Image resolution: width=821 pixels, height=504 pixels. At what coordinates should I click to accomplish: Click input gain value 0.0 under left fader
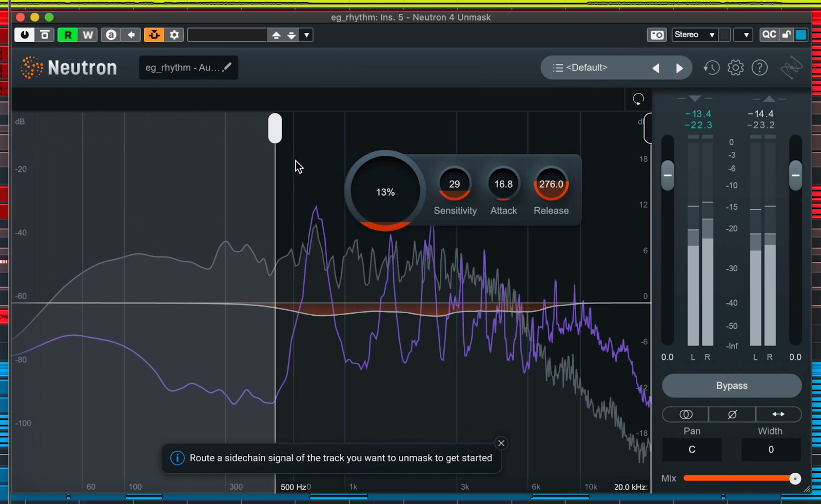coord(667,357)
